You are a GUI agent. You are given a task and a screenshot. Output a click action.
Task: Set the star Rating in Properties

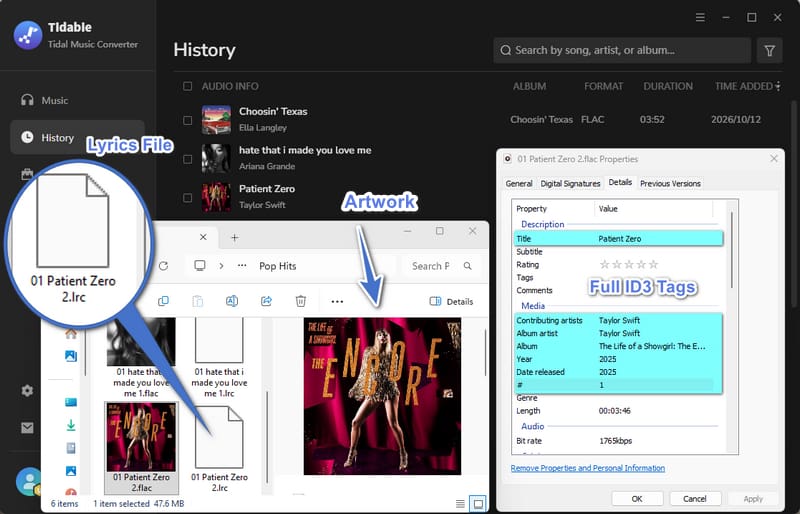(x=629, y=264)
